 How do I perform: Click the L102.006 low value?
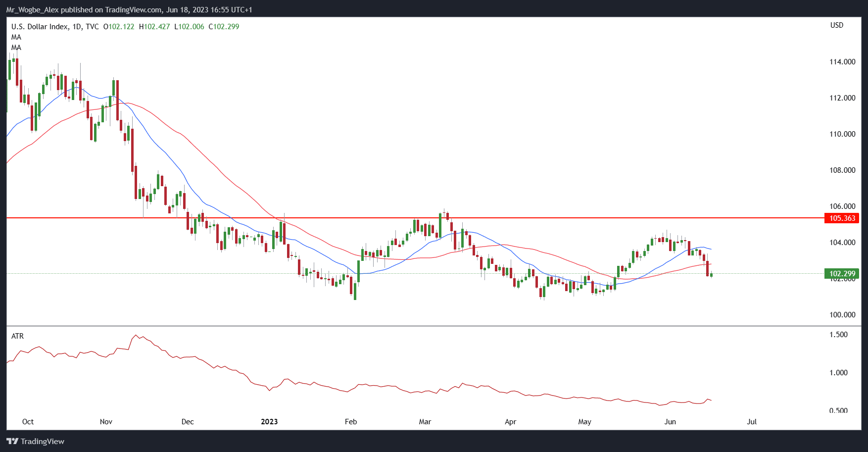click(189, 27)
